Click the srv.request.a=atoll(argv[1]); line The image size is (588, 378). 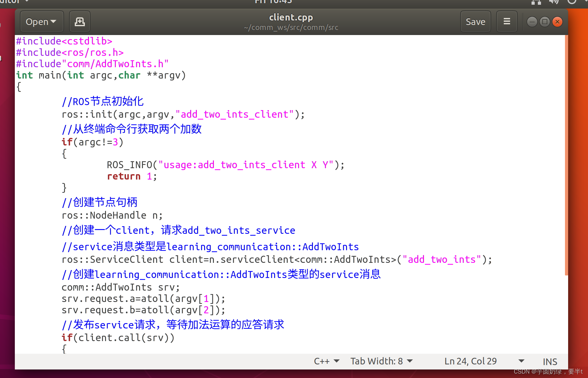click(x=144, y=298)
